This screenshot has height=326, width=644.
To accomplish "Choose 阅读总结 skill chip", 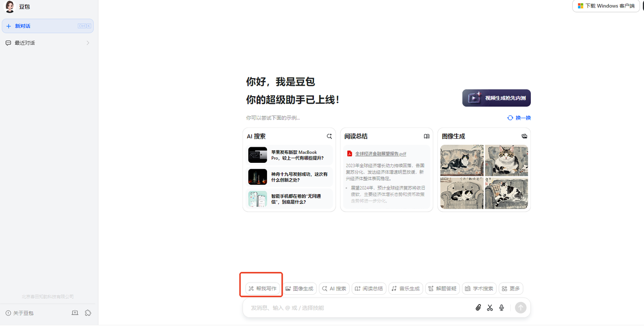I will coord(369,289).
